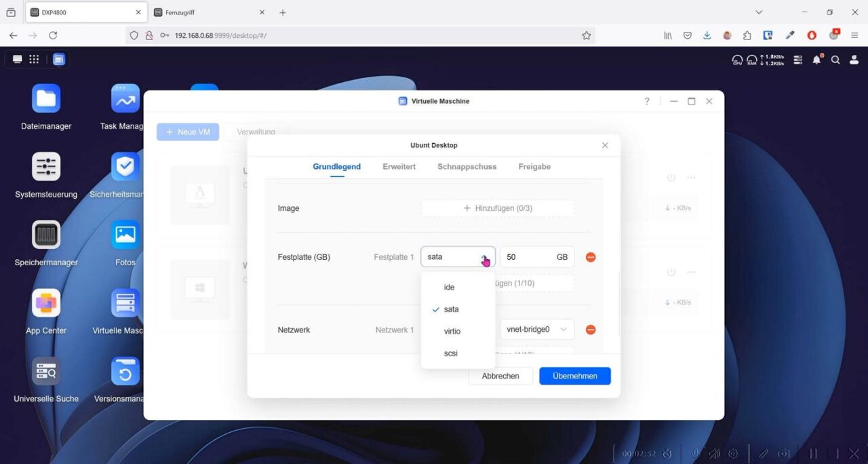Image resolution: width=868 pixels, height=464 pixels.
Task: Click the notification bell icon
Action: 816,60
